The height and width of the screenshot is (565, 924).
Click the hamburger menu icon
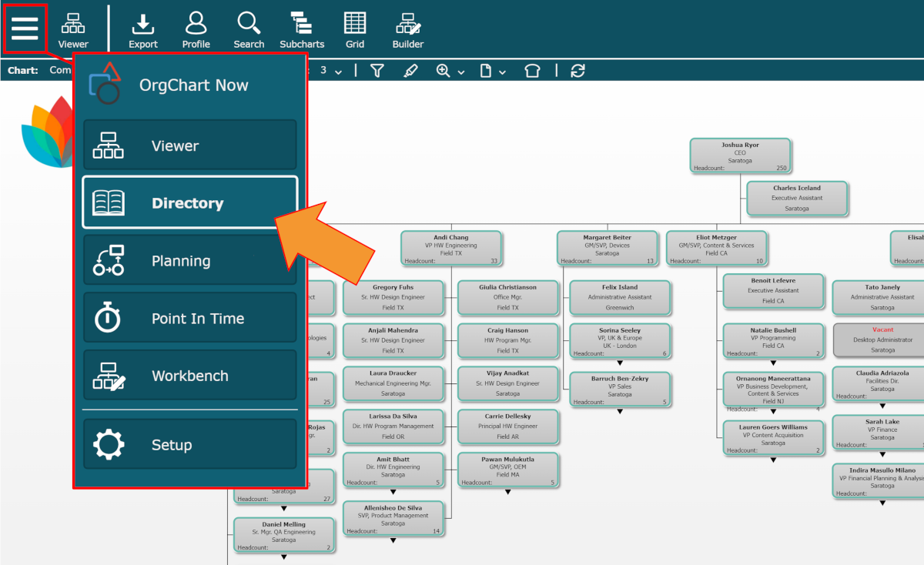(x=25, y=28)
